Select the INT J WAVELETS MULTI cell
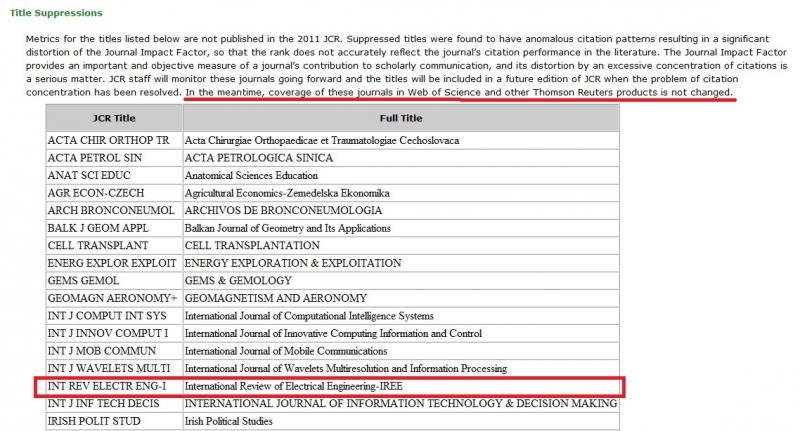The height and width of the screenshot is (431, 800). (x=114, y=369)
